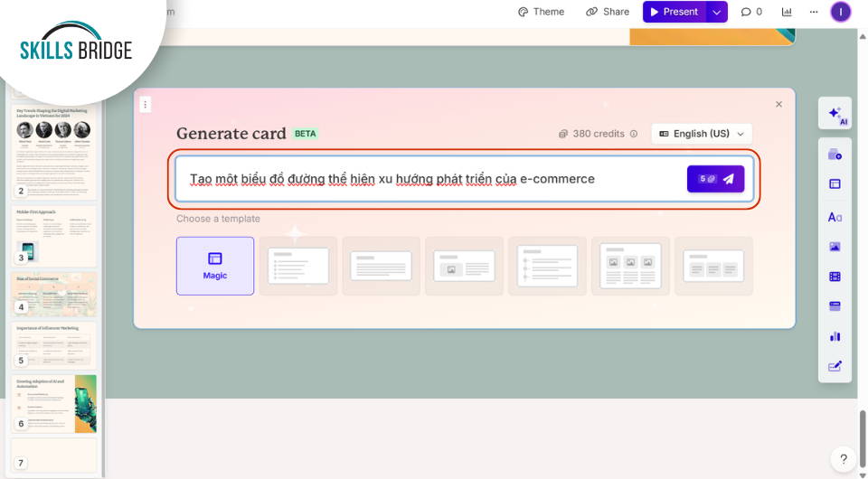Open the card templates icon in sidebar
This screenshot has height=479, width=868.
[x=835, y=155]
